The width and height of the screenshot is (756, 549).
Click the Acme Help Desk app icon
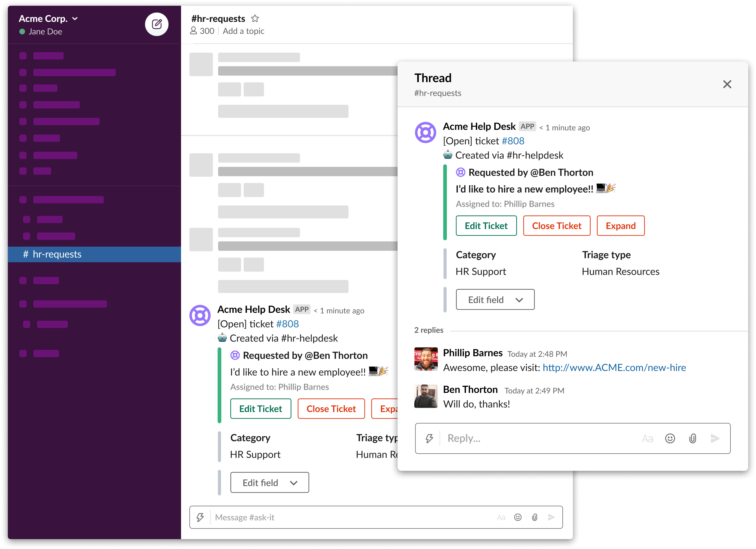point(425,131)
